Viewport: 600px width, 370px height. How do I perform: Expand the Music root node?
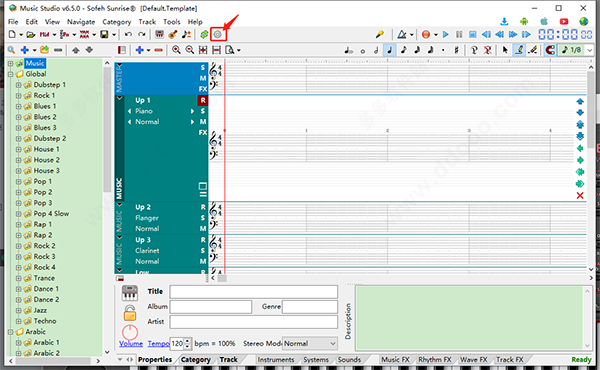[x=10, y=64]
